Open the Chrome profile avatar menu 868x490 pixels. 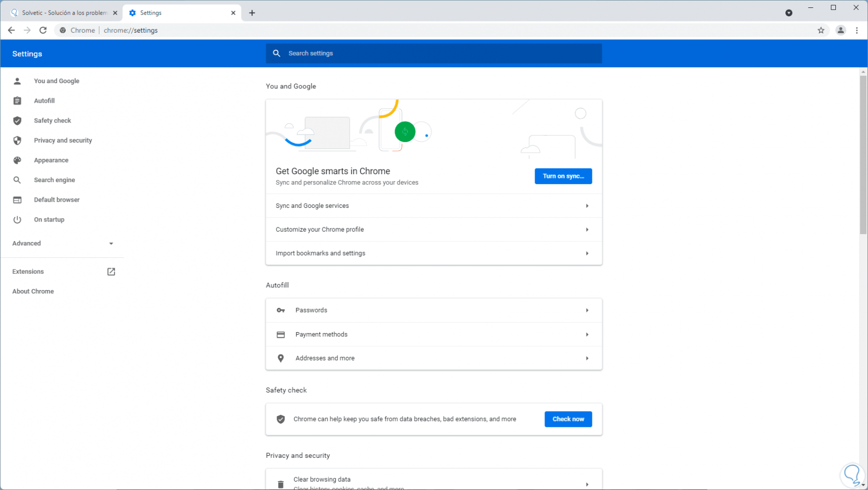pyautogui.click(x=841, y=31)
